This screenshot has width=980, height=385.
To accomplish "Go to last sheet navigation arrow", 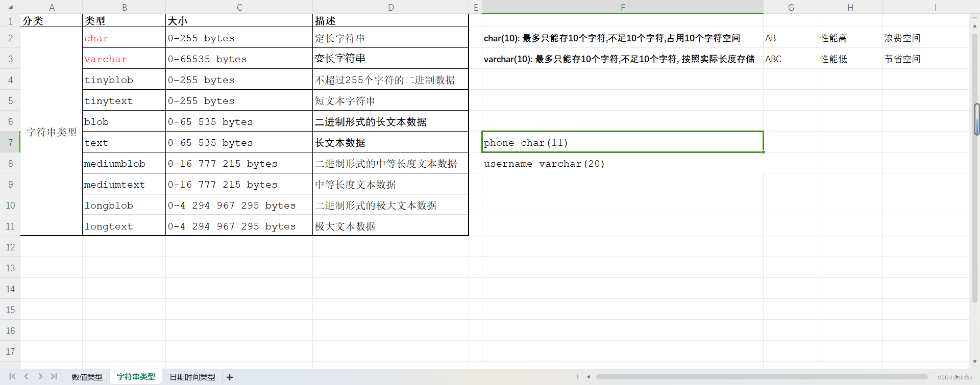I will (54, 376).
